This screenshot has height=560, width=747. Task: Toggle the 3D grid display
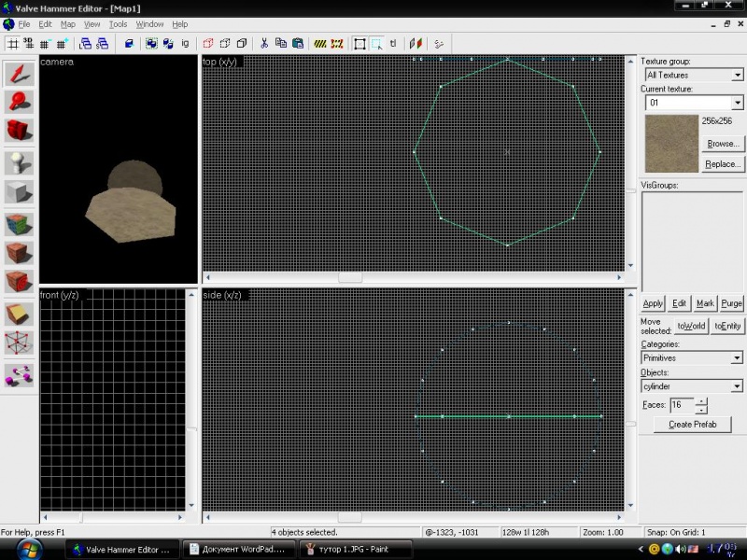(29, 44)
